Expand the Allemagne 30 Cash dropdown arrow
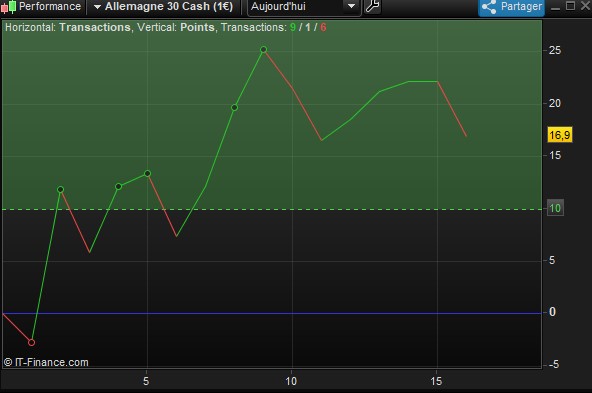Viewport: 592px width, 393px height. coord(97,7)
